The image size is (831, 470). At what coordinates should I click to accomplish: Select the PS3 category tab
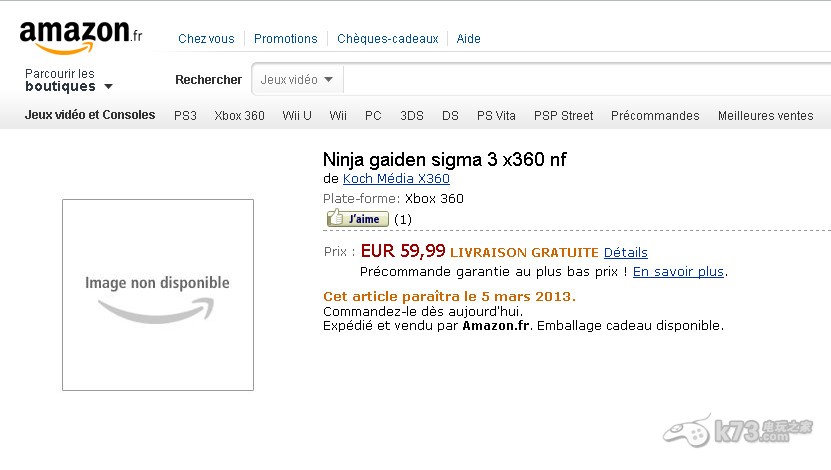185,116
